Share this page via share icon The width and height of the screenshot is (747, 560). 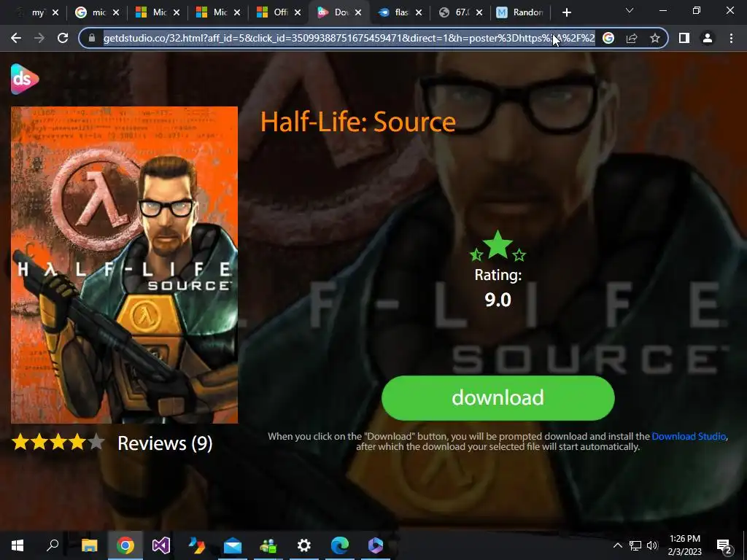[x=632, y=38]
